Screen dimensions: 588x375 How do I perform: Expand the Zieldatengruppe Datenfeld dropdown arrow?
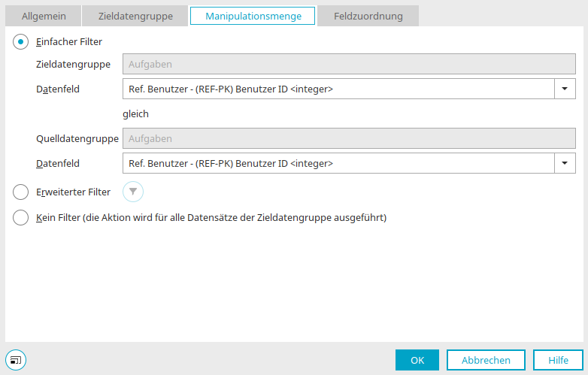point(565,89)
